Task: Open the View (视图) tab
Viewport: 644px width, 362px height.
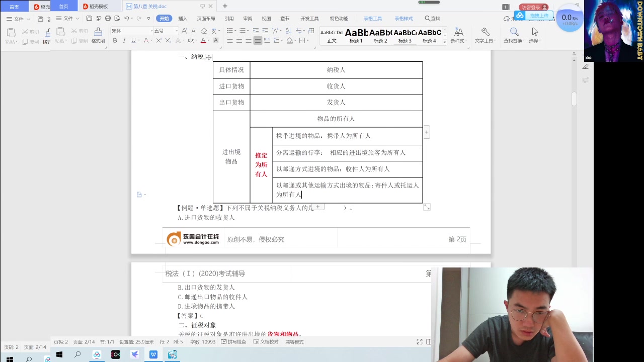Action: tap(266, 19)
